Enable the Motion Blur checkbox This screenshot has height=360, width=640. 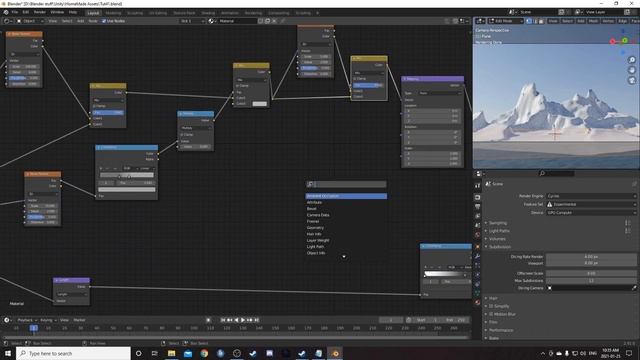[x=491, y=314]
